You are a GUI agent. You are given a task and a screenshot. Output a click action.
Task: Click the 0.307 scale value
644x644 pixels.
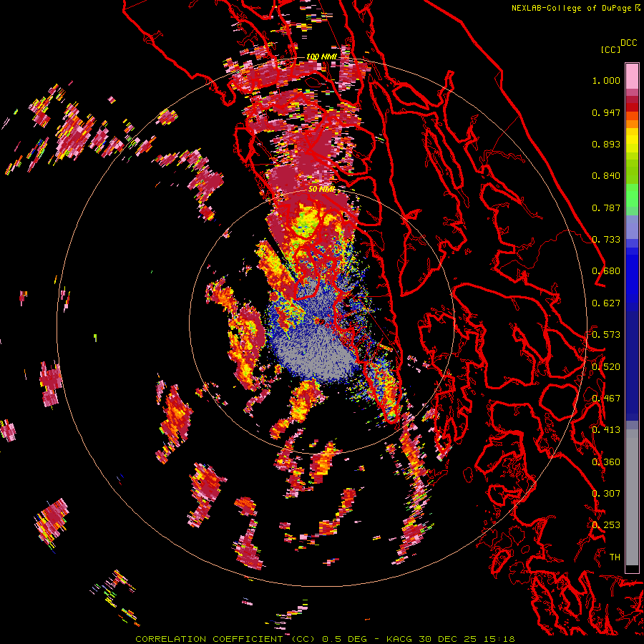click(x=606, y=494)
